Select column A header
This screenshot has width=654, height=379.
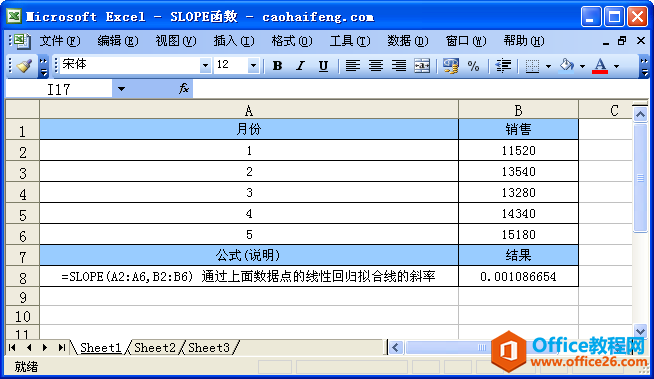[249, 110]
